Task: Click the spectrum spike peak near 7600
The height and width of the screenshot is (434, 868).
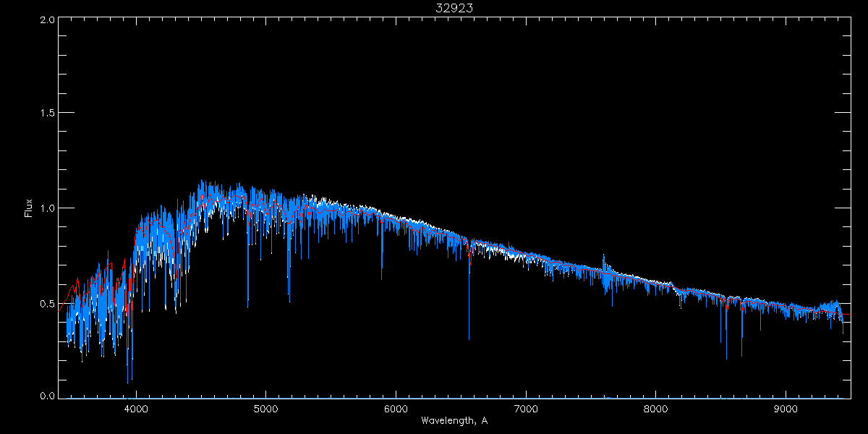Action: [603, 255]
